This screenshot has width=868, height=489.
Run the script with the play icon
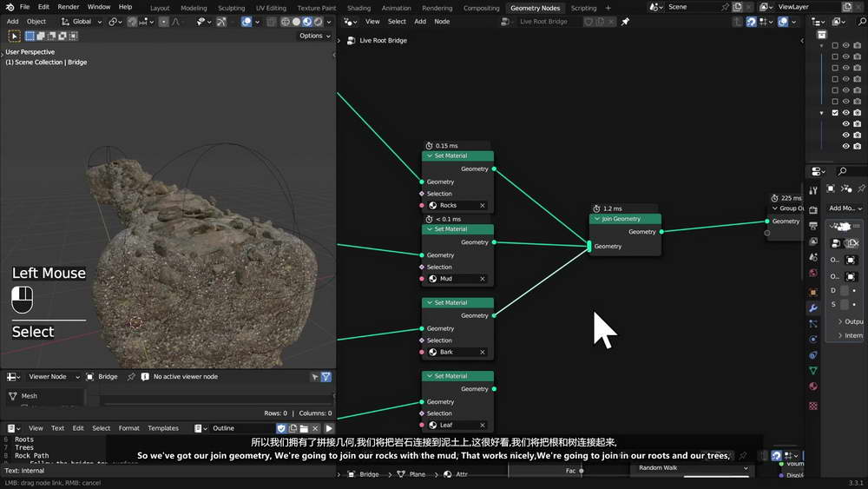(329, 428)
